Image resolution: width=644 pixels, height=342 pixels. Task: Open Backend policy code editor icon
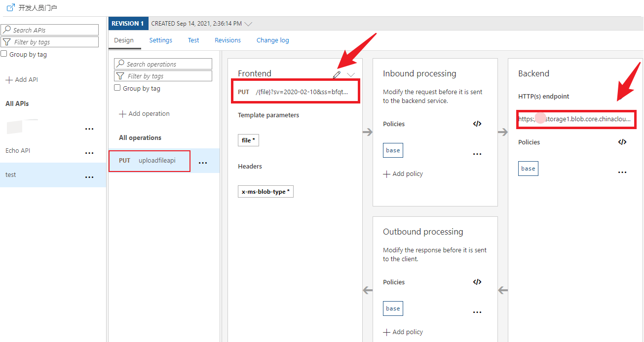[x=622, y=142]
